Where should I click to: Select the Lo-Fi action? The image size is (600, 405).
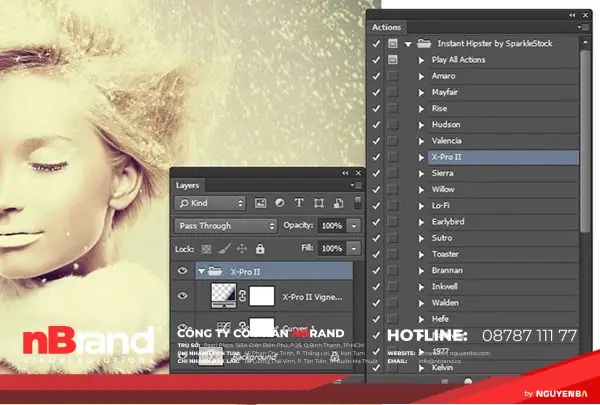point(503,206)
